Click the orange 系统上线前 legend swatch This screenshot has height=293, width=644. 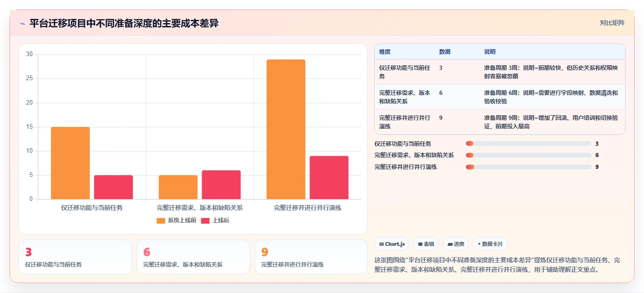[x=161, y=220]
